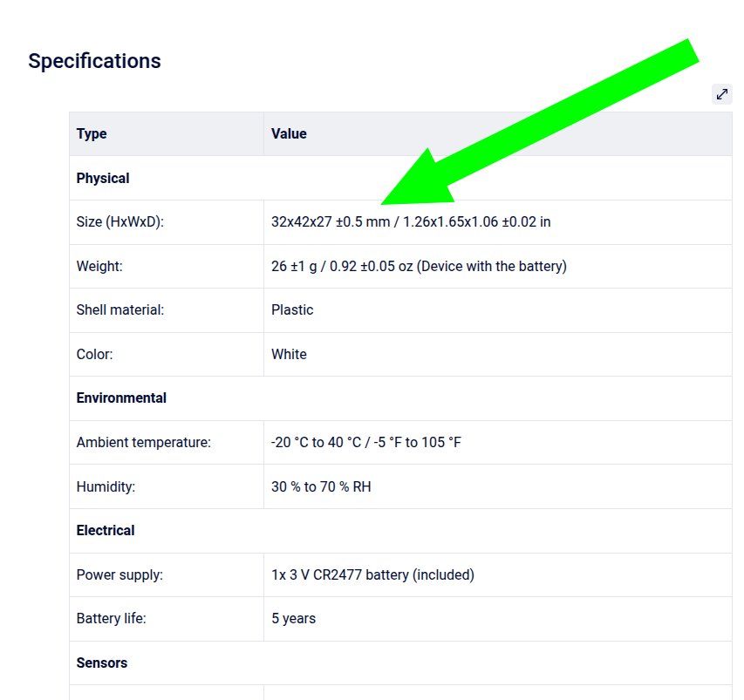This screenshot has width=744, height=700.
Task: Click the Ambient temperature label
Action: coord(143,443)
